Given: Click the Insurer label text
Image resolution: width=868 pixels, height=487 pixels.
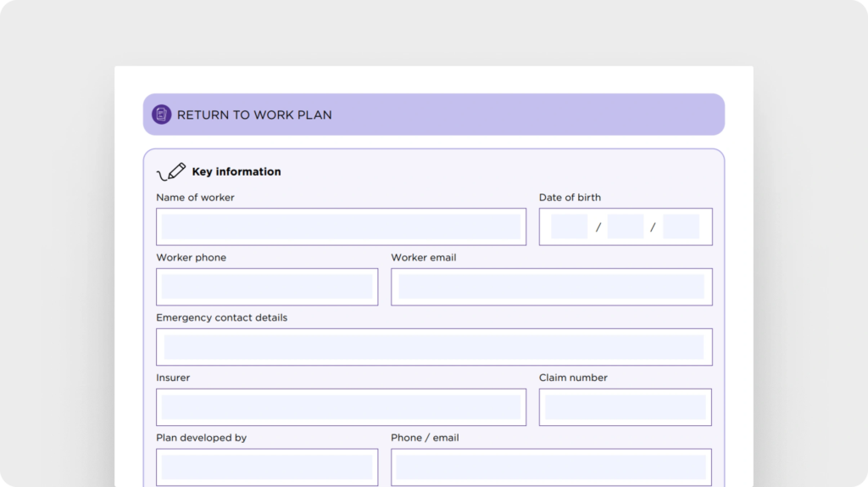Looking at the screenshot, I should (173, 378).
